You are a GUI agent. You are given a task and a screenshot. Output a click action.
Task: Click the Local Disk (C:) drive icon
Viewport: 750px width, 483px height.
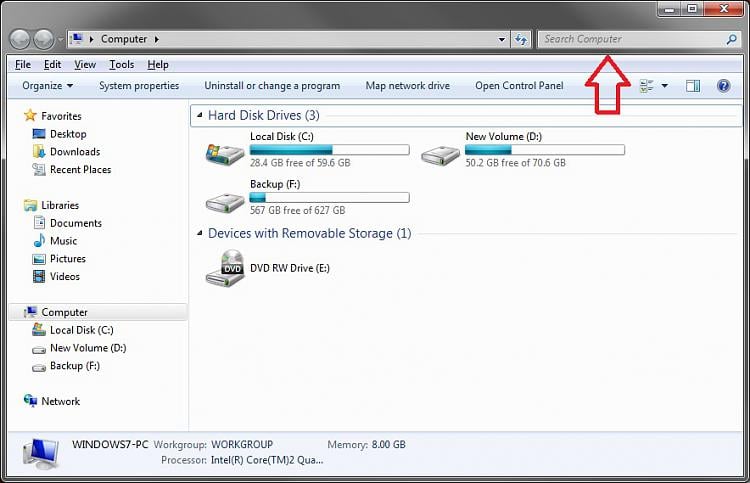coord(225,154)
